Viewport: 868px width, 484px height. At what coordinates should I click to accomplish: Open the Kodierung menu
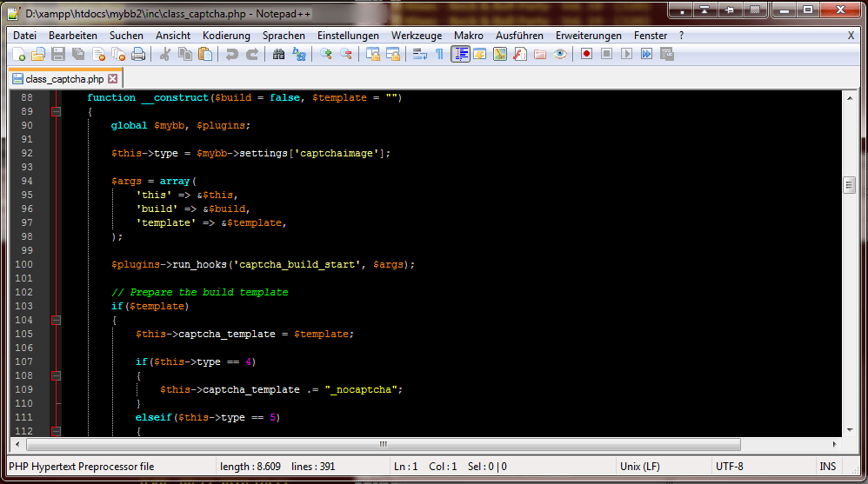[x=226, y=36]
